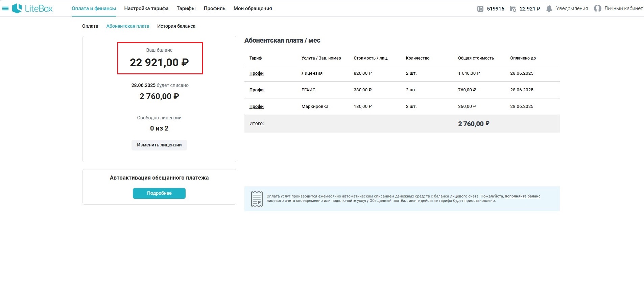The height and width of the screenshot is (304, 644).
Task: Click the user avatar icon
Action: 598,8
